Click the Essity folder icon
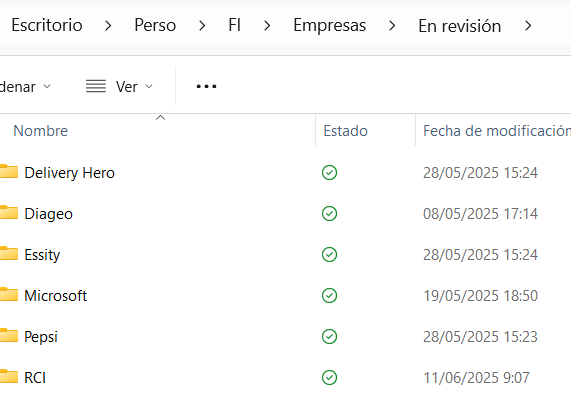 [9, 254]
